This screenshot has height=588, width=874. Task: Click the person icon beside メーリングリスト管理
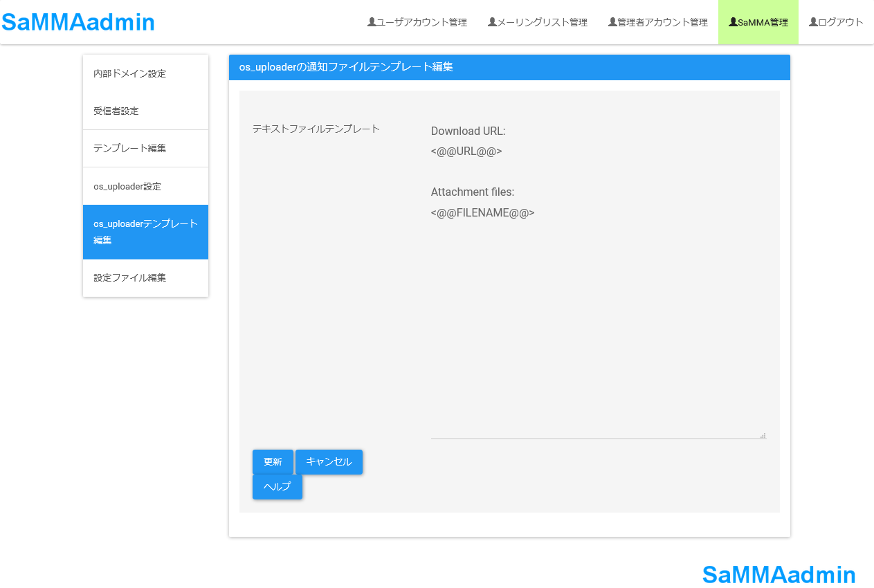click(492, 22)
